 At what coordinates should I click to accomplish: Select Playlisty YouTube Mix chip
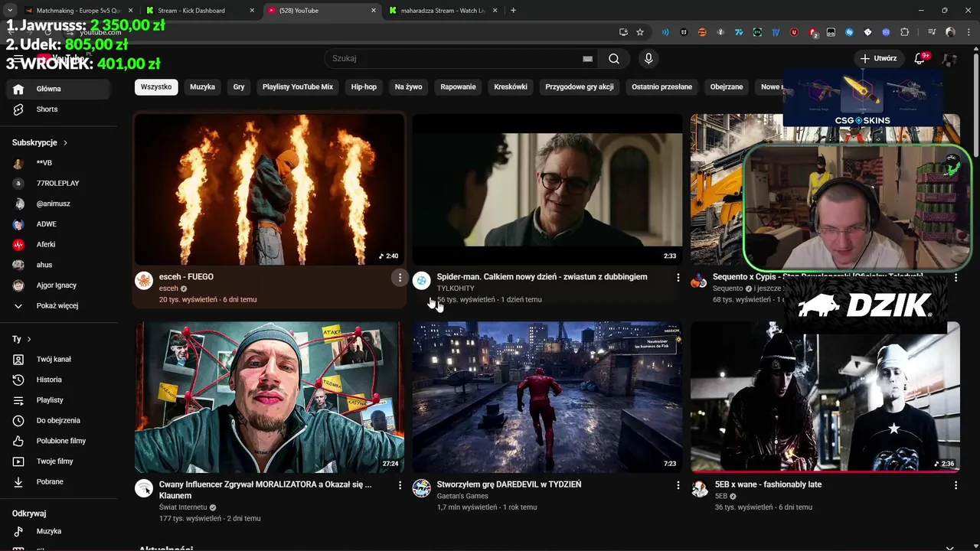(298, 87)
